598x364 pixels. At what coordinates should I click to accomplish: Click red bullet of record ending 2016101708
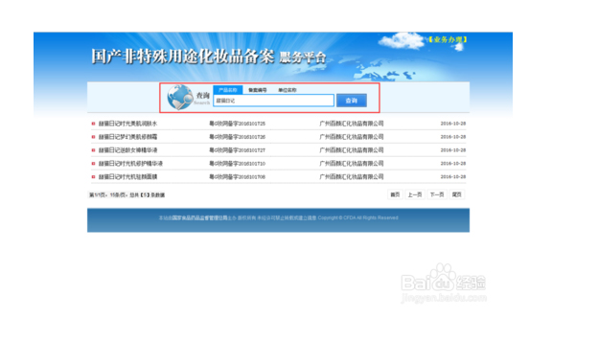(x=93, y=177)
